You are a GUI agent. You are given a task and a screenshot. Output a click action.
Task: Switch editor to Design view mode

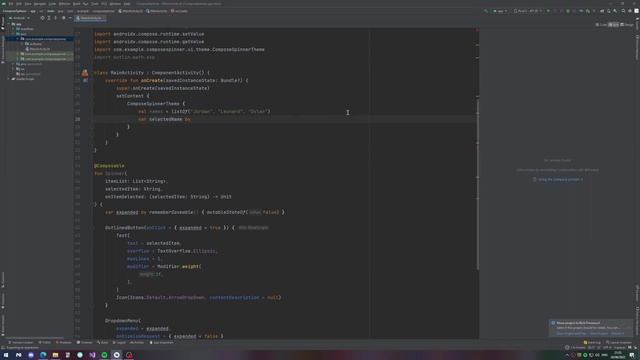click(627, 25)
